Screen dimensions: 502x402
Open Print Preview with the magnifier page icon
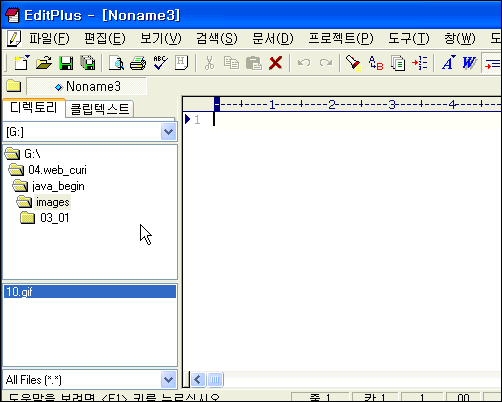(x=116, y=63)
